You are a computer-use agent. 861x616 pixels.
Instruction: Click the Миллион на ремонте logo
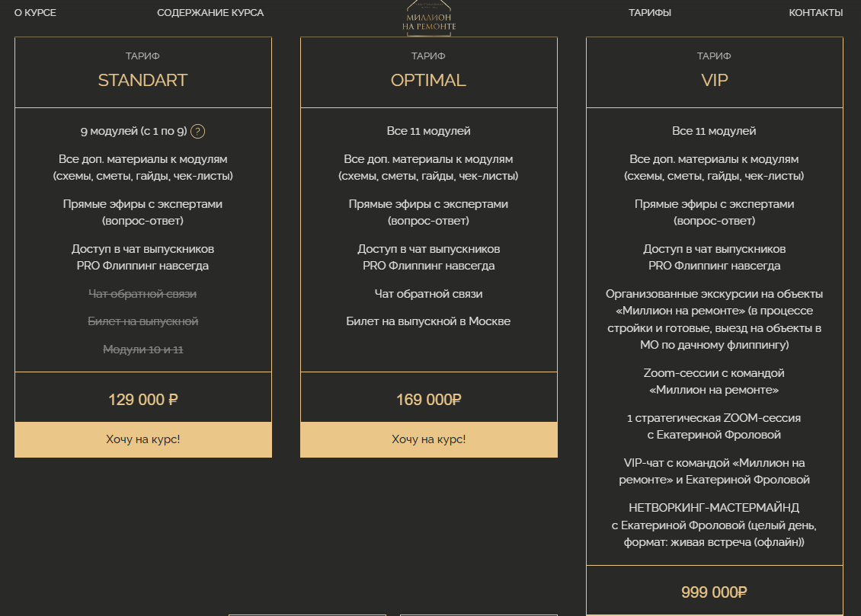[429, 18]
